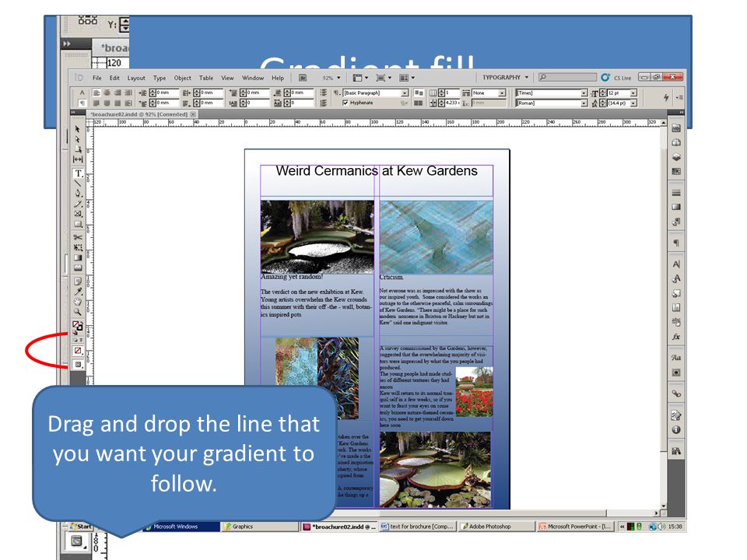The height and width of the screenshot is (560, 747).
Task: Select the Pencil tool
Action: [x=78, y=204]
